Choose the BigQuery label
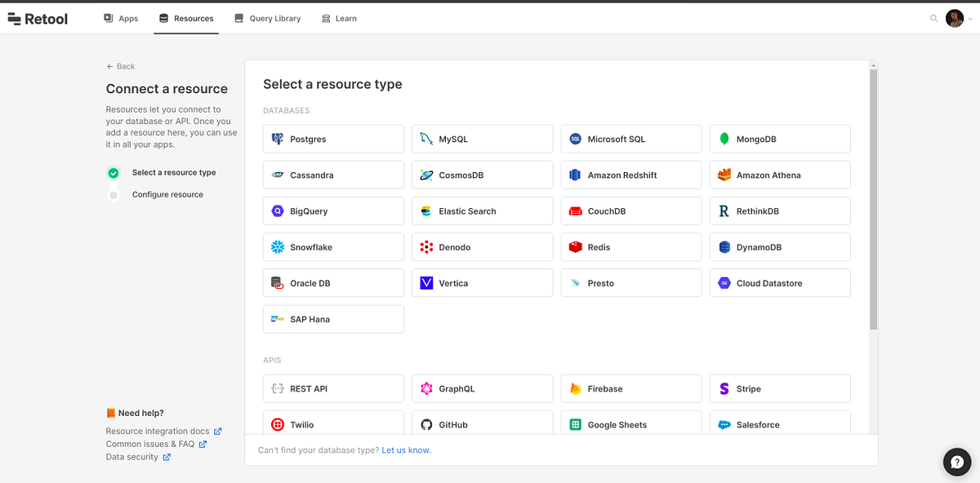 tap(309, 211)
